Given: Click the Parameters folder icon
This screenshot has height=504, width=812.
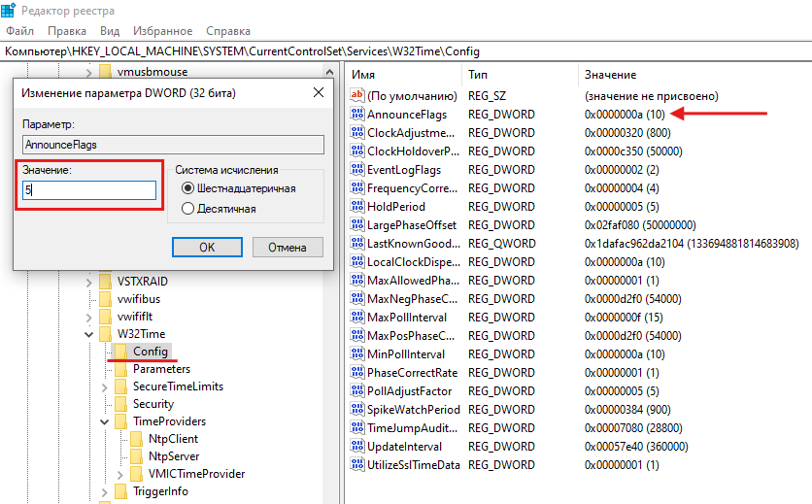Looking at the screenshot, I should (121, 369).
